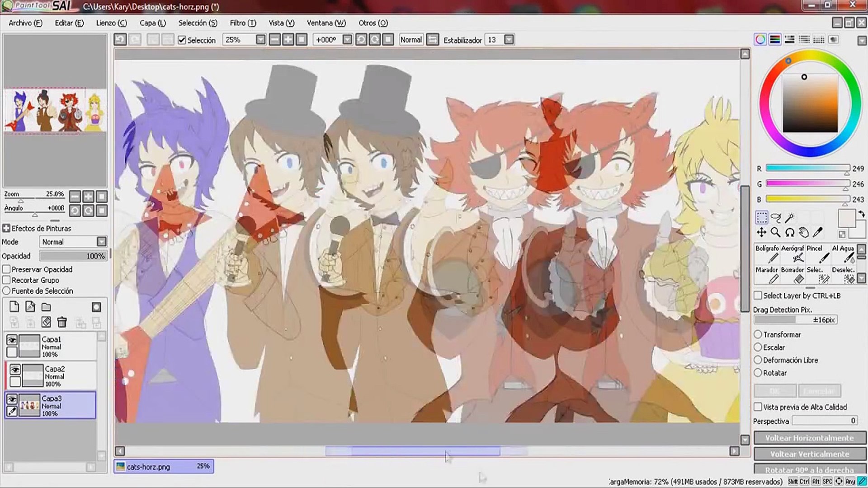868x488 pixels.
Task: Choose the Transformar radio option
Action: pyautogui.click(x=758, y=334)
